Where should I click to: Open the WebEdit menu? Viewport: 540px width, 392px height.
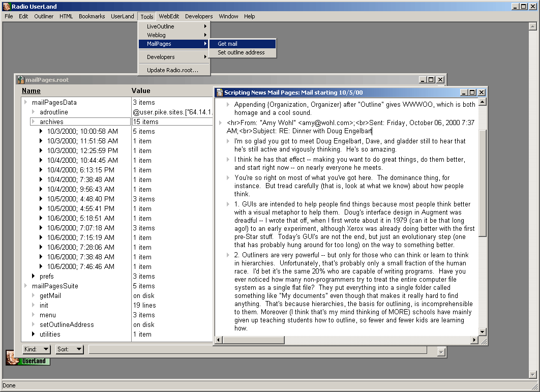169,16
